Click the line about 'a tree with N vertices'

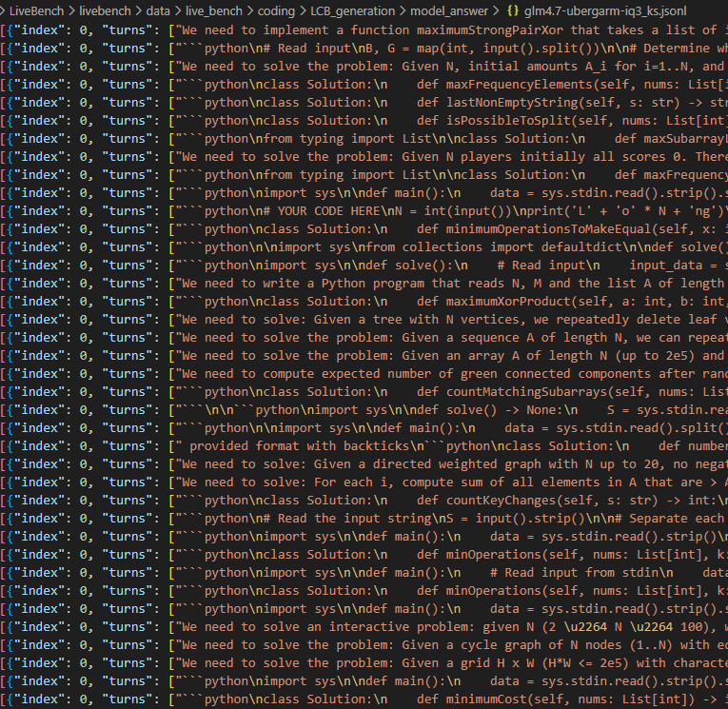(364, 320)
